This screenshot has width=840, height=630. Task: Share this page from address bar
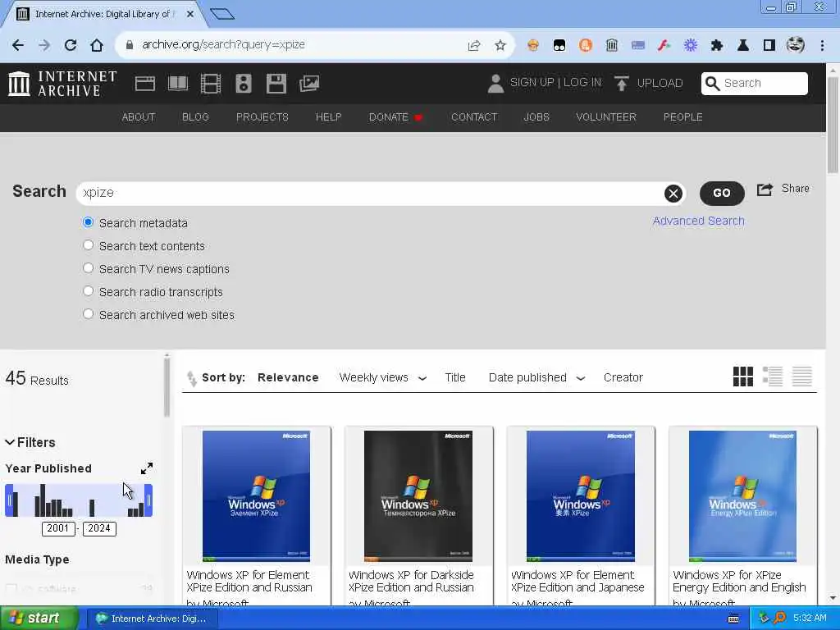(473, 45)
